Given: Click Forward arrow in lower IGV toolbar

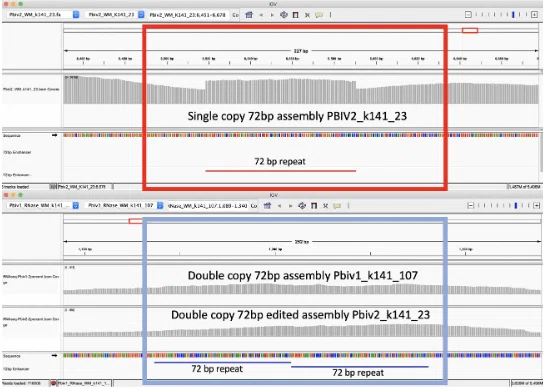Looking at the screenshot, I should 291,206.
